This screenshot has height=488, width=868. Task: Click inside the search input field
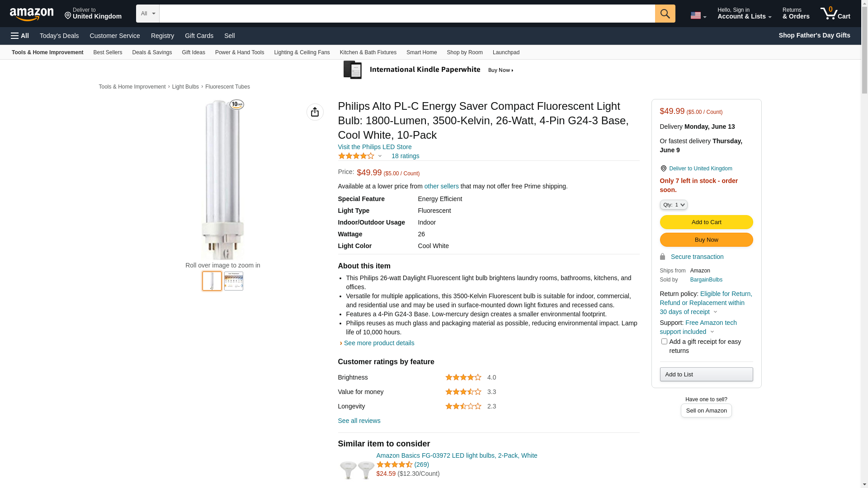click(x=407, y=14)
